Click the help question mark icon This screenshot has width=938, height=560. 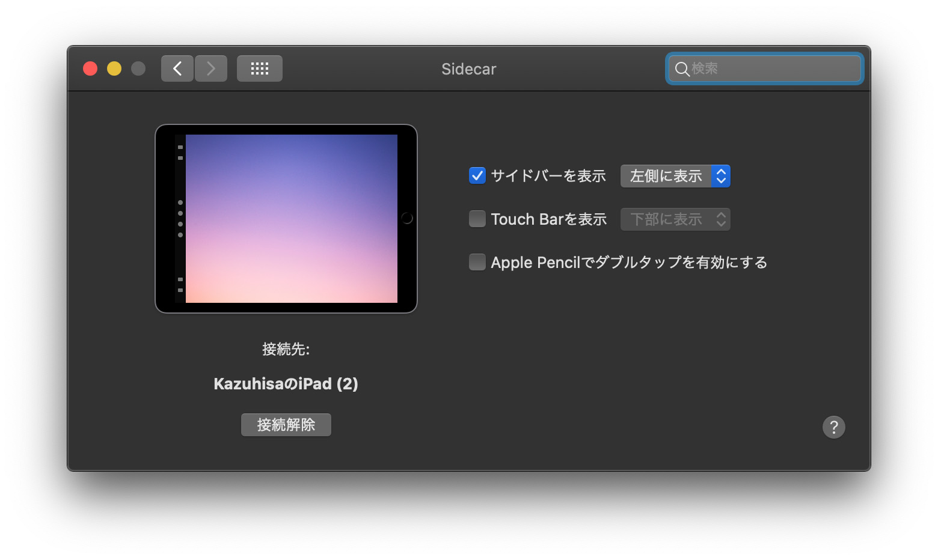coord(833,427)
